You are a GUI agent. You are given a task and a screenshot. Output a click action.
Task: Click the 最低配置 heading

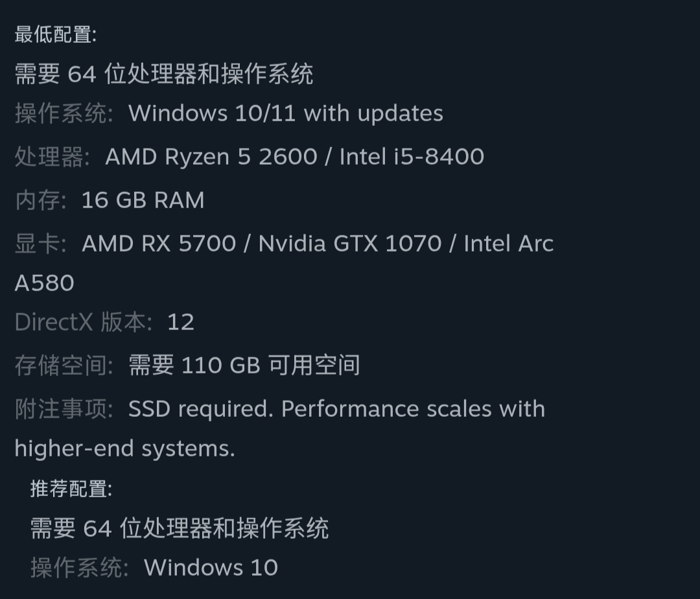[55, 35]
